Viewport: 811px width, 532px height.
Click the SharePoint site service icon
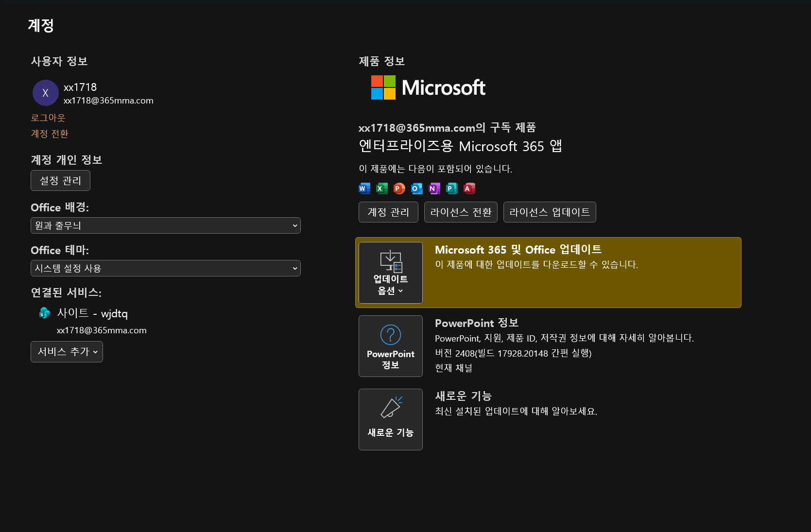[x=45, y=313]
